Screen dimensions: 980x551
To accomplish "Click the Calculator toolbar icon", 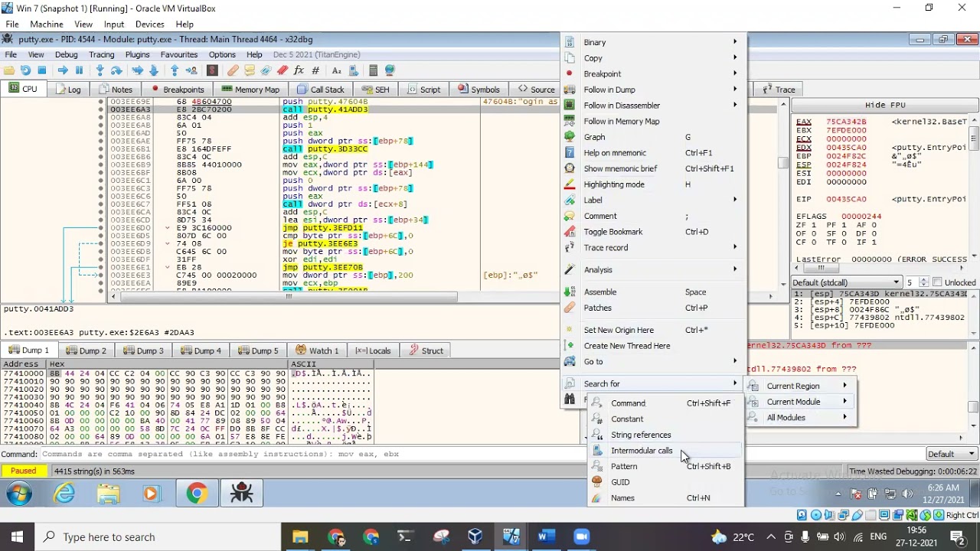I will click(373, 70).
